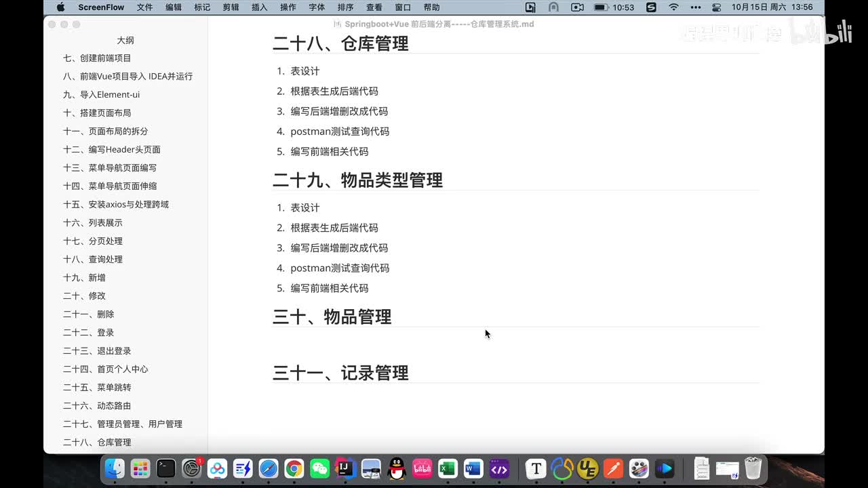Launch Google Chrome from the Dock
Screen dimensions: 868x488
tap(294, 468)
